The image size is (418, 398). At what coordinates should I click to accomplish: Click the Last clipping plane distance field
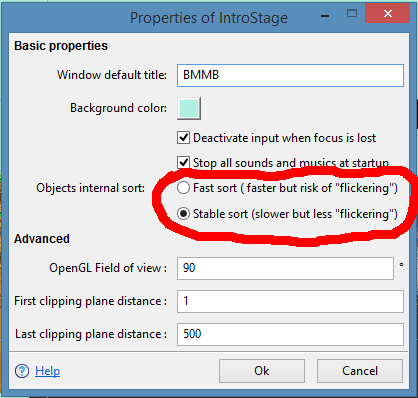pos(290,334)
